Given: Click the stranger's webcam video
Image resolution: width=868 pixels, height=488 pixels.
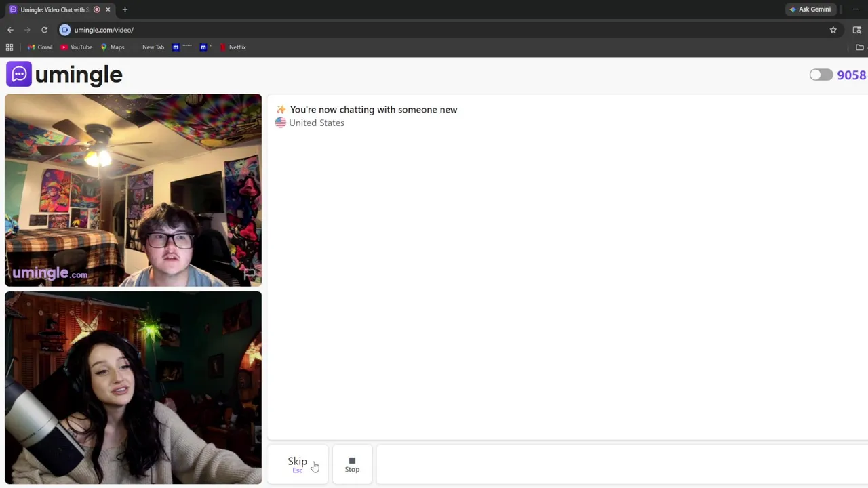Looking at the screenshot, I should 133,190.
